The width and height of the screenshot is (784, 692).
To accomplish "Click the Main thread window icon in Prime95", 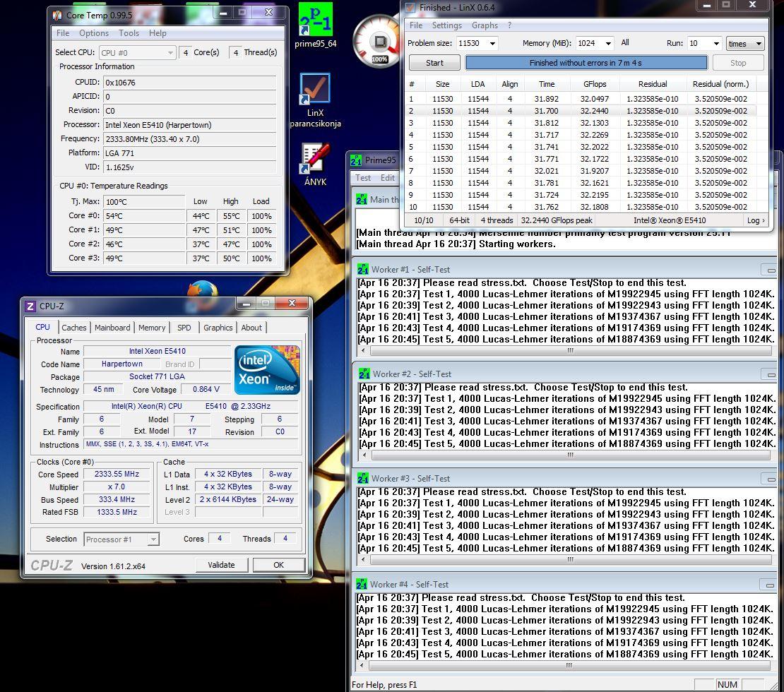I will pos(362,200).
